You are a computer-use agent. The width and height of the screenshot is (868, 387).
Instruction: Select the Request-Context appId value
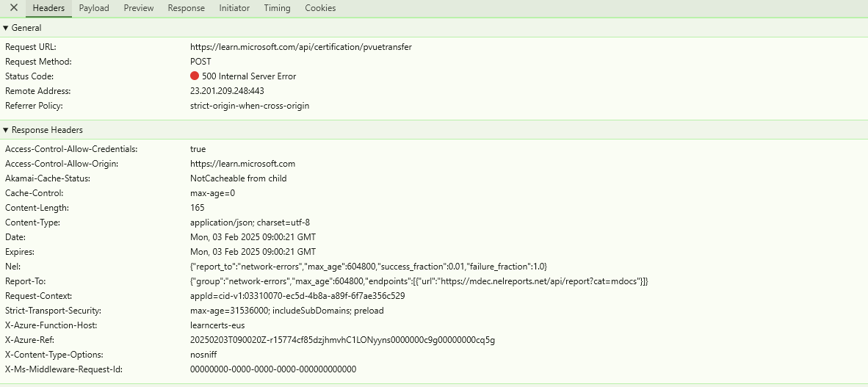coord(297,296)
